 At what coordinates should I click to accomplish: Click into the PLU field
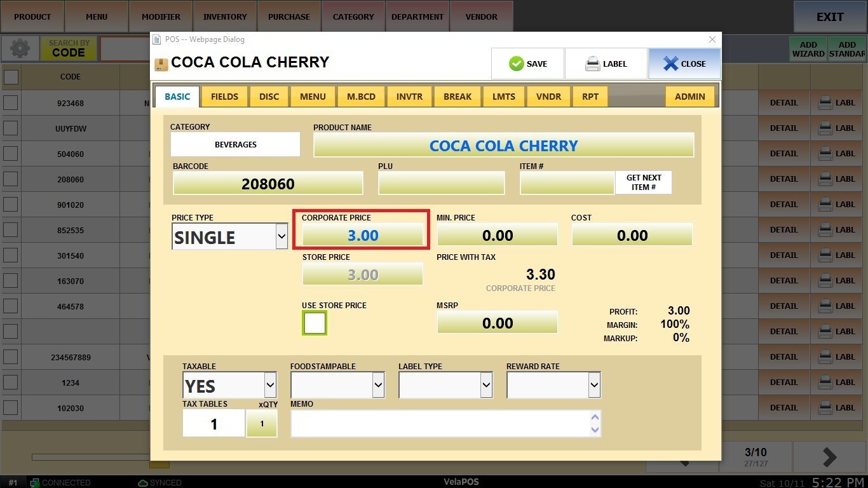(x=442, y=183)
